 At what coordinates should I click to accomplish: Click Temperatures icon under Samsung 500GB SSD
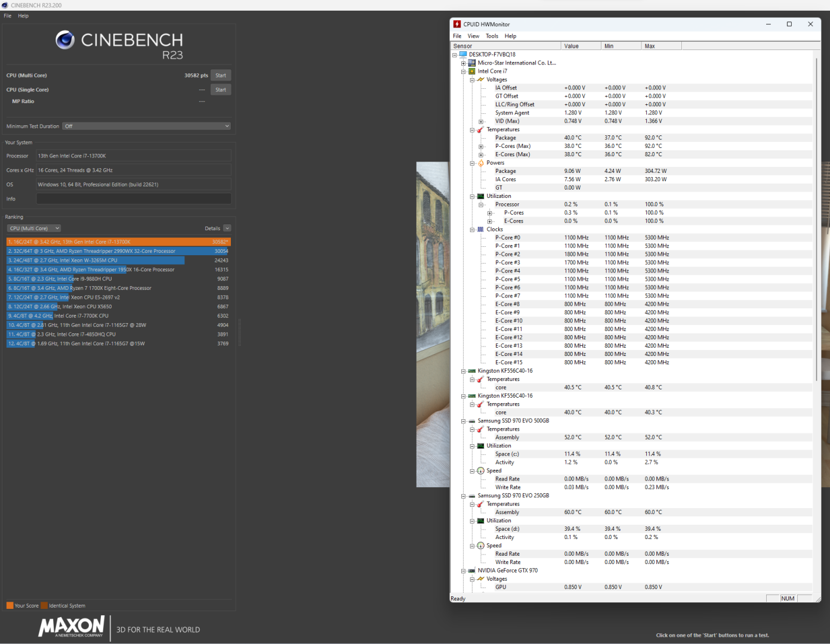tap(480, 429)
